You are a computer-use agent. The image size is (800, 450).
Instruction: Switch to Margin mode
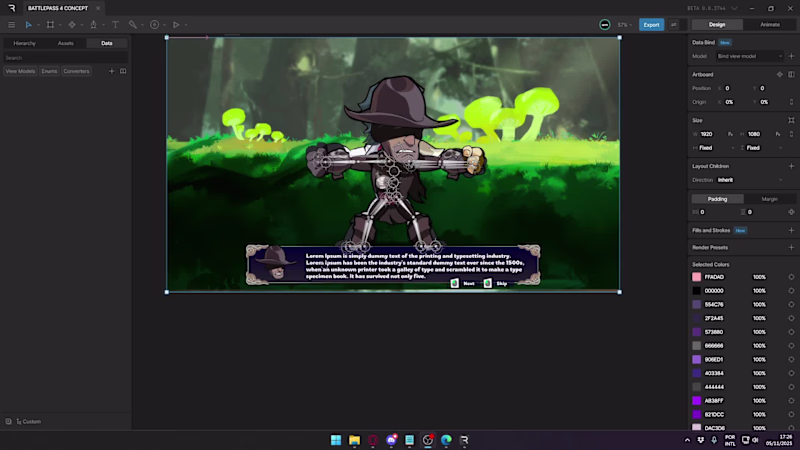769,199
